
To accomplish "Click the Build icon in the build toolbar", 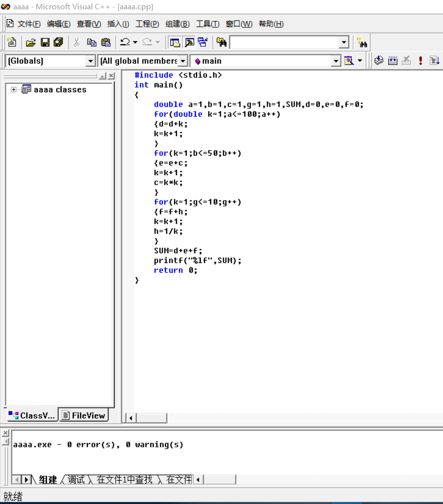I will click(x=393, y=60).
